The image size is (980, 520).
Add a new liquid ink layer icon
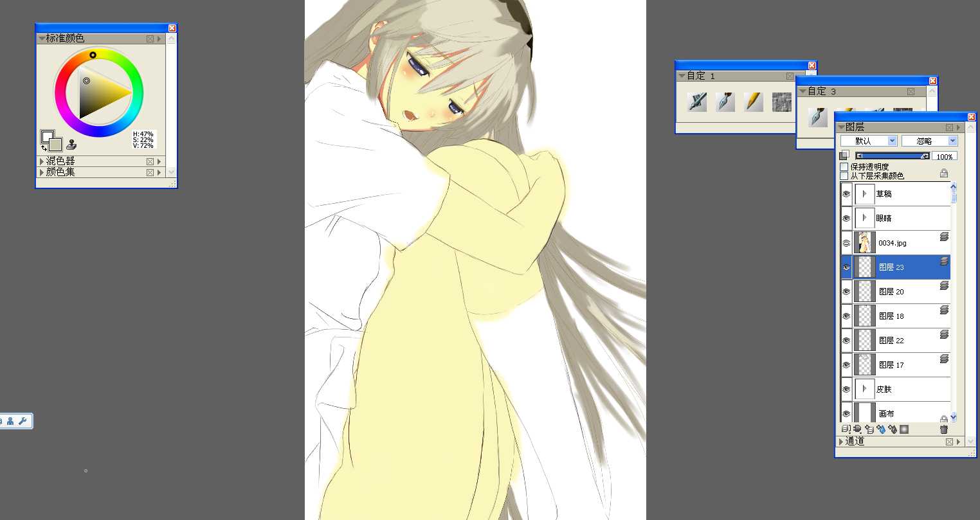click(x=893, y=429)
